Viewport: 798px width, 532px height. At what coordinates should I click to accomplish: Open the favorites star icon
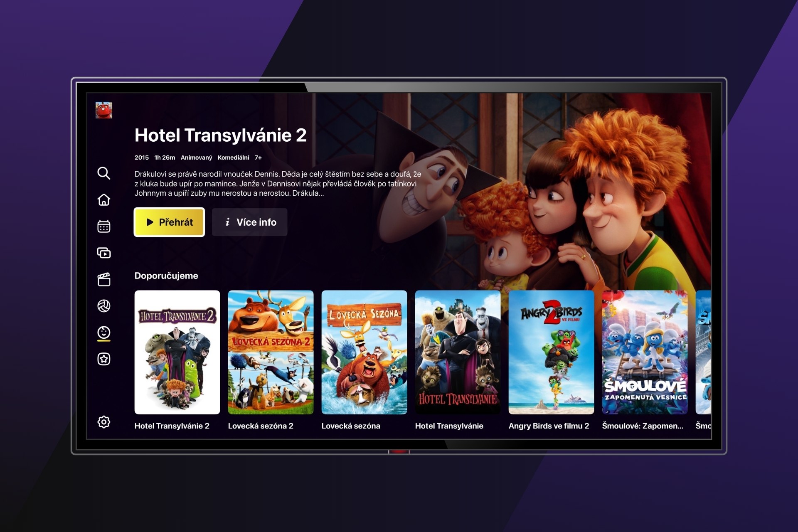[103, 359]
